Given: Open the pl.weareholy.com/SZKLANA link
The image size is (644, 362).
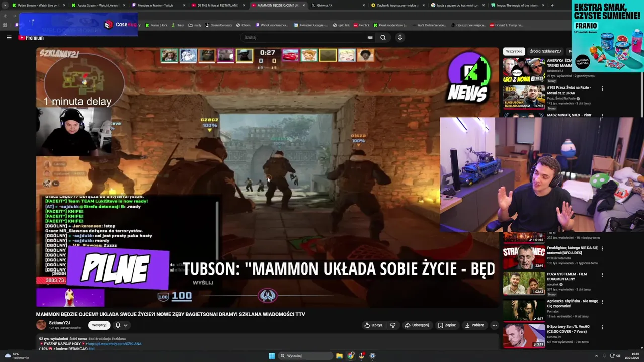Looking at the screenshot, I should click(115, 344).
